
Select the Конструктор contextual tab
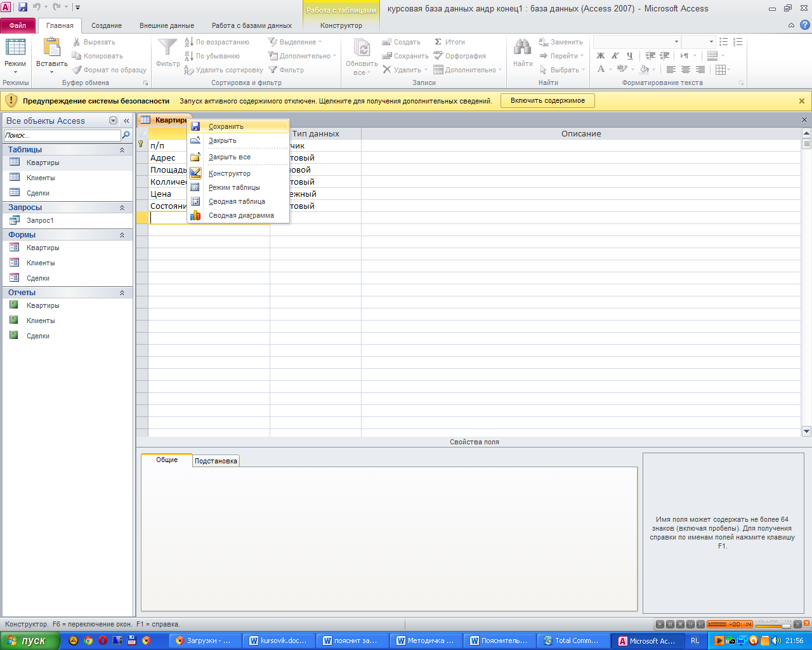(x=341, y=25)
